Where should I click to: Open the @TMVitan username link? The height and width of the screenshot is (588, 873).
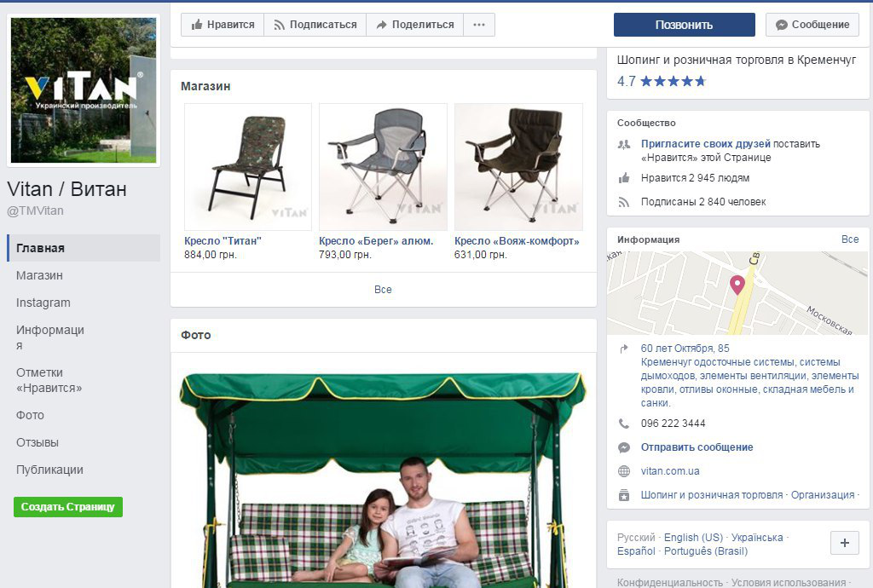35,210
